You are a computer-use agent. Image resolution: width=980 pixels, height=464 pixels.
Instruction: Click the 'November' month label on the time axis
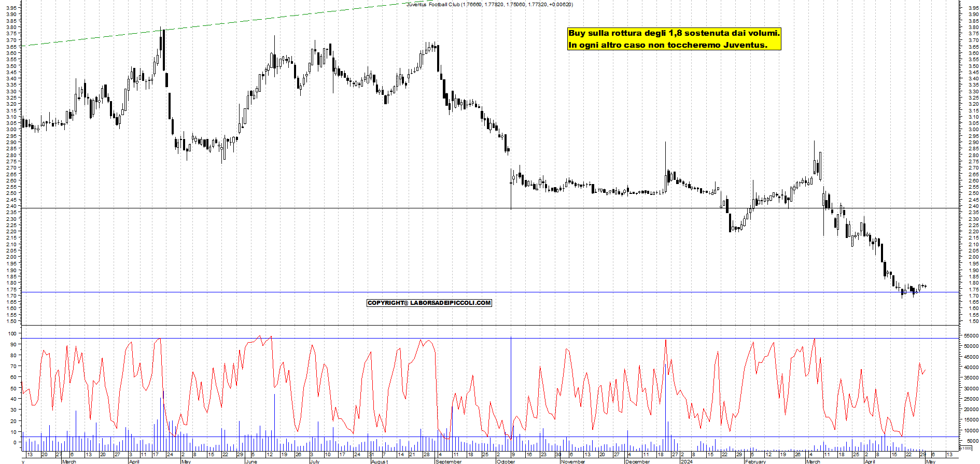point(573,461)
